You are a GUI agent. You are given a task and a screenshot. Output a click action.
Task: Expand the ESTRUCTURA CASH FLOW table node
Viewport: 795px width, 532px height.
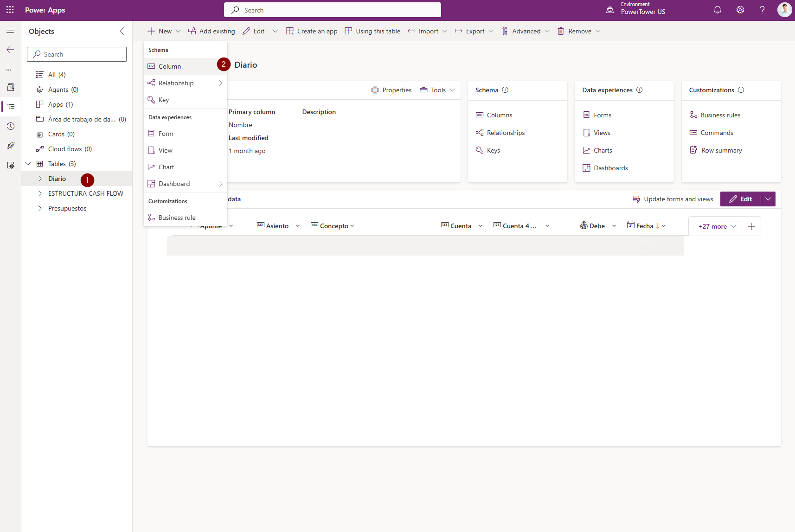(40, 193)
